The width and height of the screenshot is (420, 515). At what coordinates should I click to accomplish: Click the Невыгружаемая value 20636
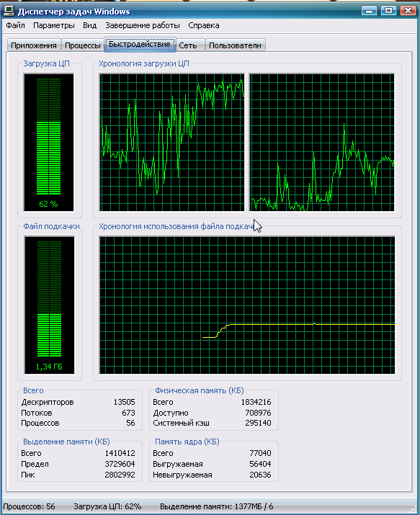tap(260, 475)
